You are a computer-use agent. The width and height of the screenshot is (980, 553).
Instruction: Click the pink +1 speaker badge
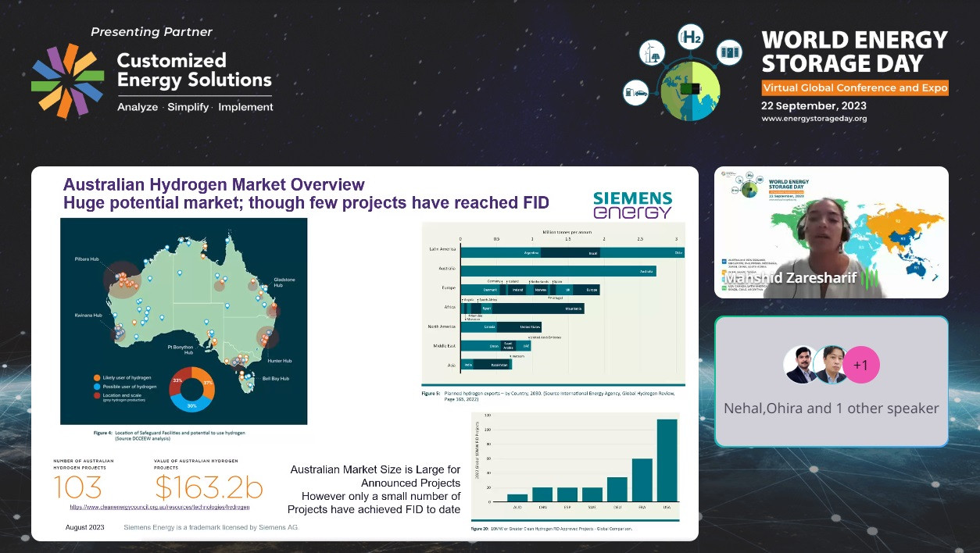pos(860,365)
